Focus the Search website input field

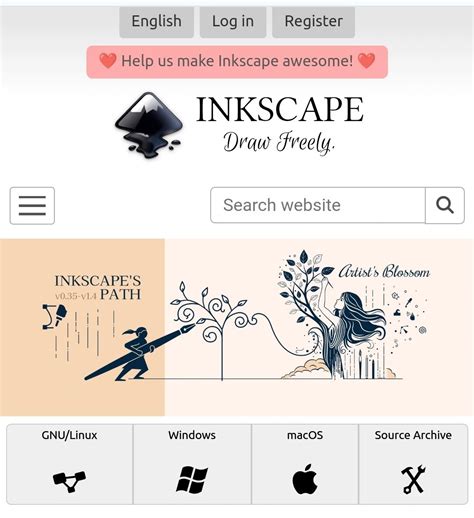[318, 205]
